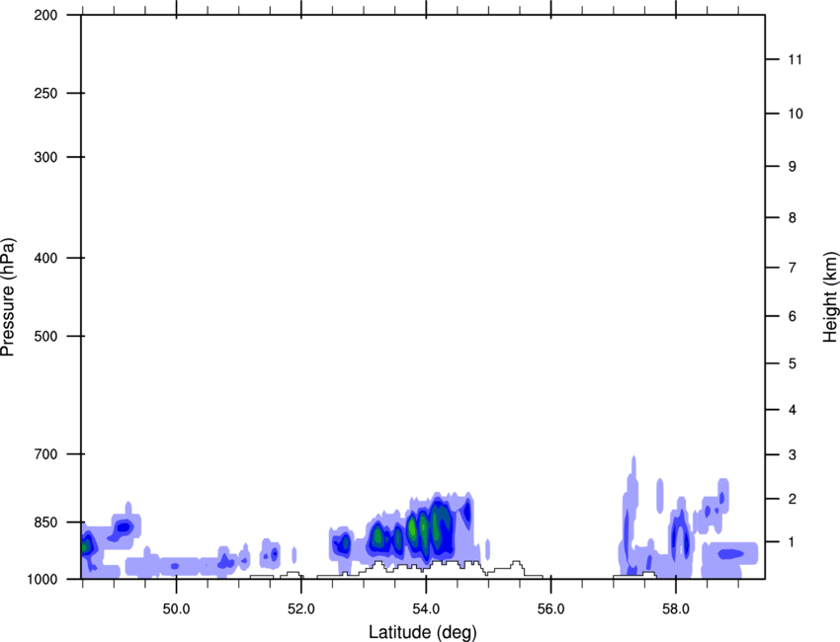Image resolution: width=840 pixels, height=642 pixels.
Task: Click the 'Height (km)' axis title
Action: coord(830,296)
